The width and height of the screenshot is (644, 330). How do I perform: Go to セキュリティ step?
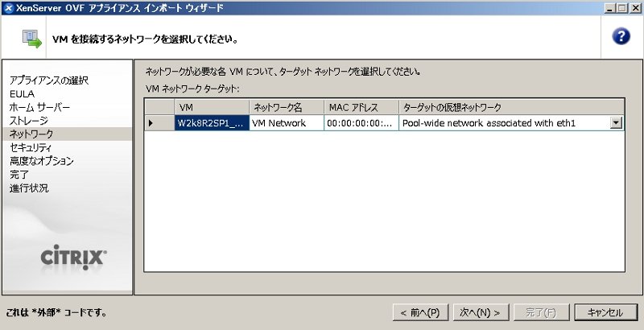31,147
